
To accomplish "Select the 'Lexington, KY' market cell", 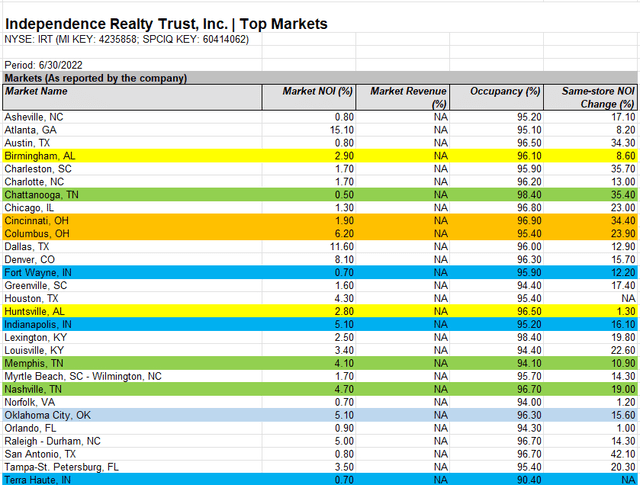I will click(x=132, y=337).
